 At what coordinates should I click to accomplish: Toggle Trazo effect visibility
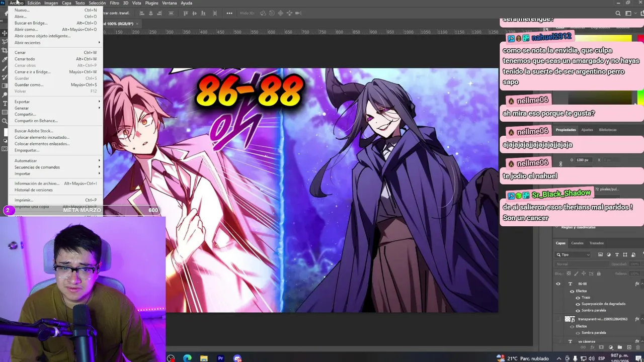pyautogui.click(x=578, y=298)
